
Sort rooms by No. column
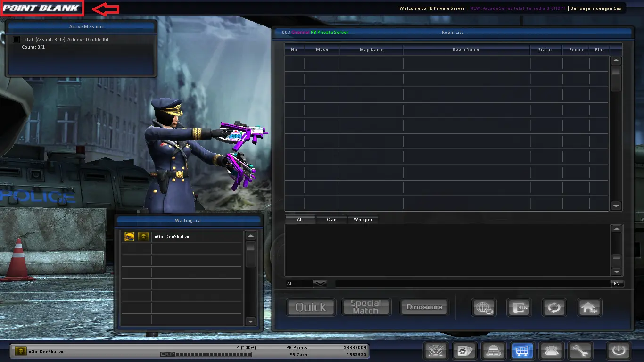(295, 49)
